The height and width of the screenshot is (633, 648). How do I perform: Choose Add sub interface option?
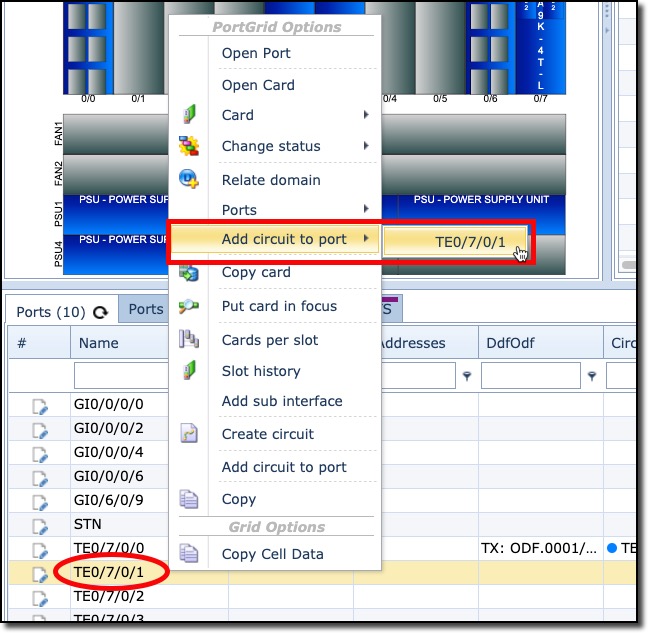[x=281, y=401]
